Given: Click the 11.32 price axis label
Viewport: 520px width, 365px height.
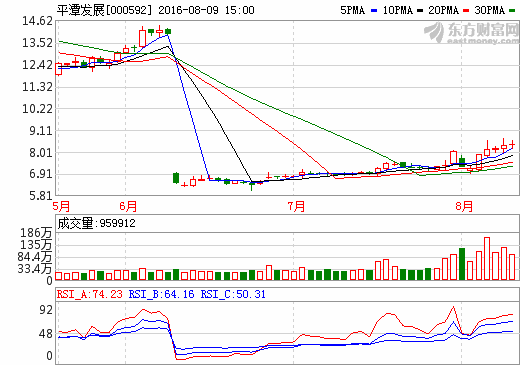Looking at the screenshot, I should 37,87.
